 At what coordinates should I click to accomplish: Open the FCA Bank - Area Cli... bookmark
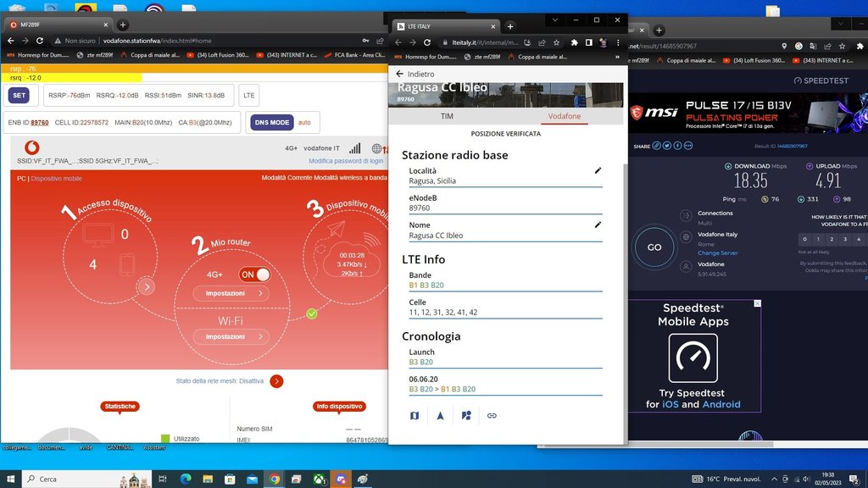click(355, 55)
